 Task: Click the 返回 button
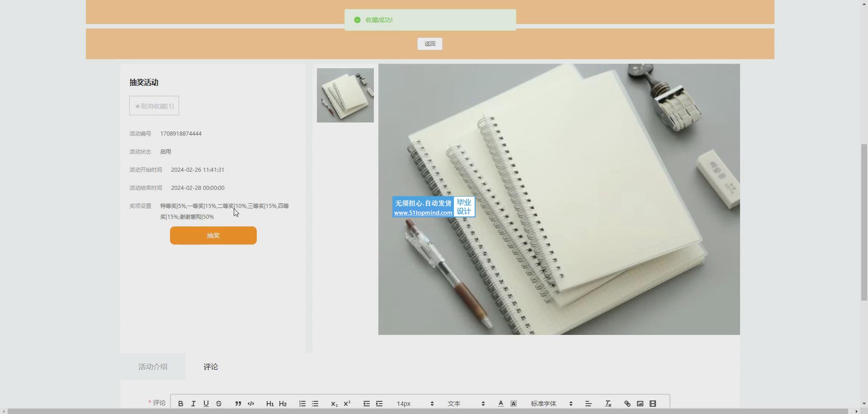click(x=430, y=44)
